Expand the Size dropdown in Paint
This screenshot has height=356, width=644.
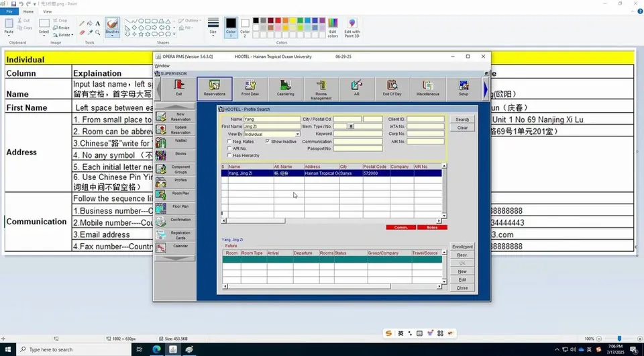tap(213, 35)
